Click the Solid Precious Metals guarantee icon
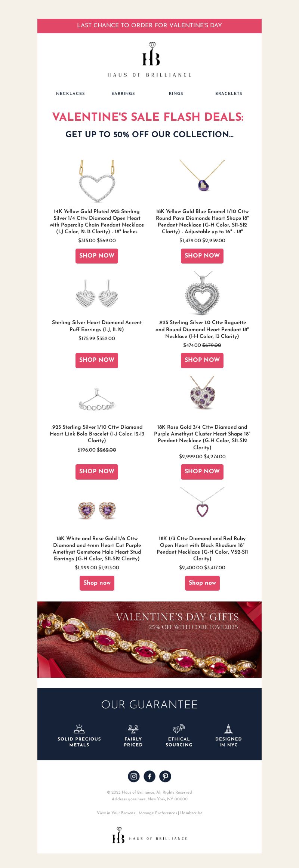The width and height of the screenshot is (299, 868). click(79, 729)
